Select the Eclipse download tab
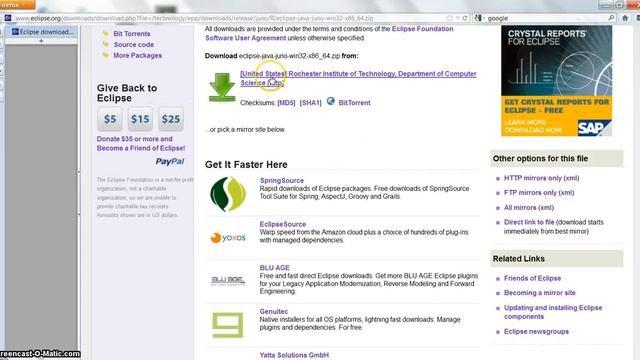The image size is (640, 360). [42, 32]
